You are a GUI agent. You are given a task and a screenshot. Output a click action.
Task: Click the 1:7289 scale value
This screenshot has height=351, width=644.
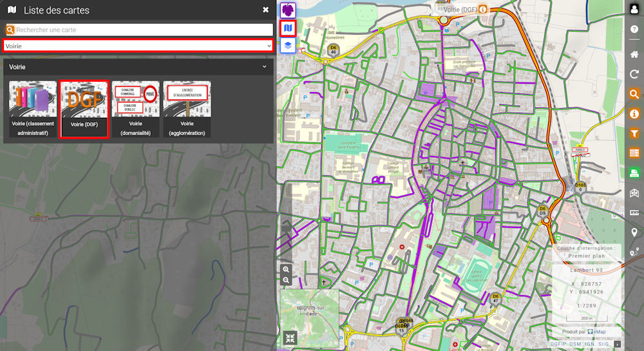[586, 305]
